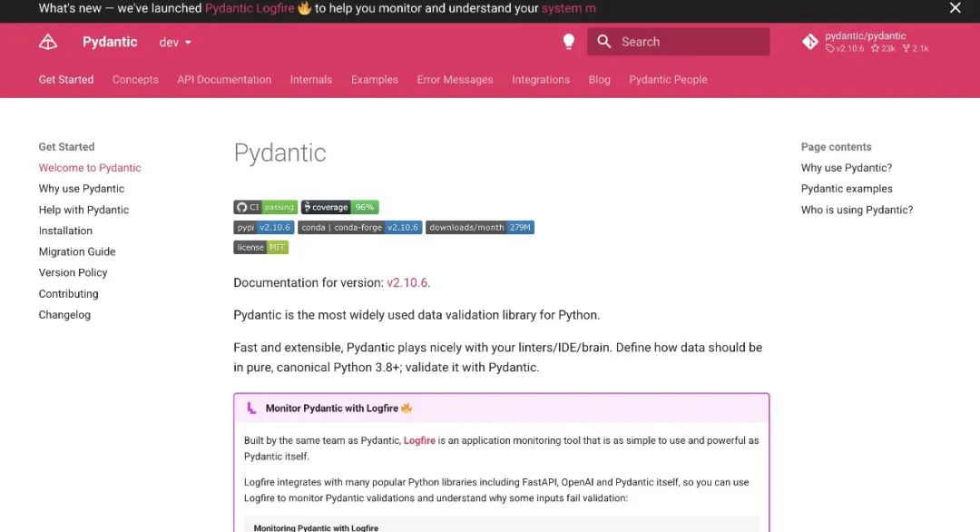The width and height of the screenshot is (980, 532).
Task: Click the Search input field
Action: click(678, 42)
